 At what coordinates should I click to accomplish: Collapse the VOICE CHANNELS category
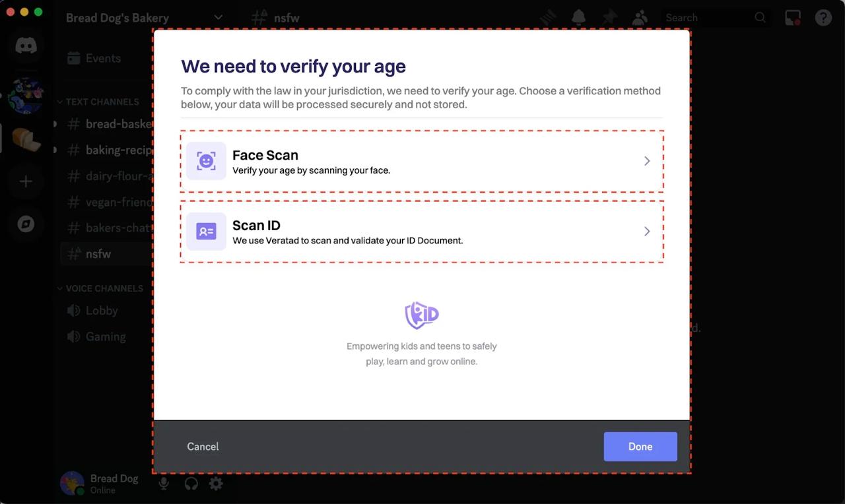104,288
